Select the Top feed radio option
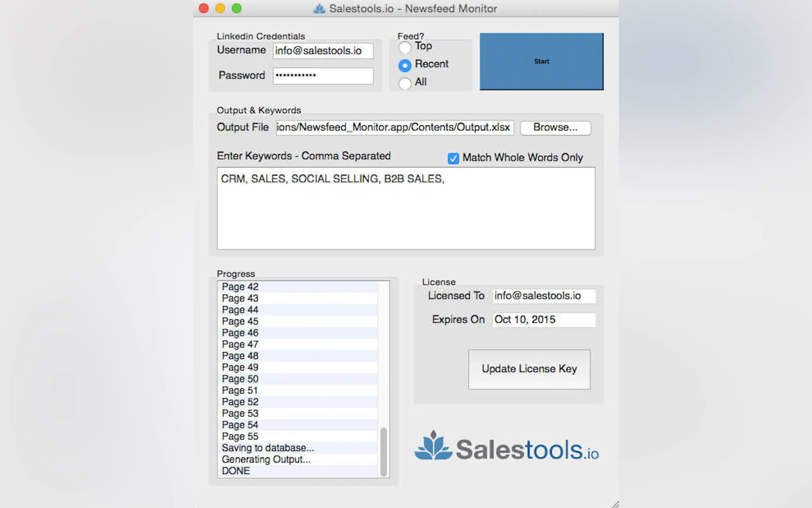This screenshot has height=508, width=812. tap(405, 47)
